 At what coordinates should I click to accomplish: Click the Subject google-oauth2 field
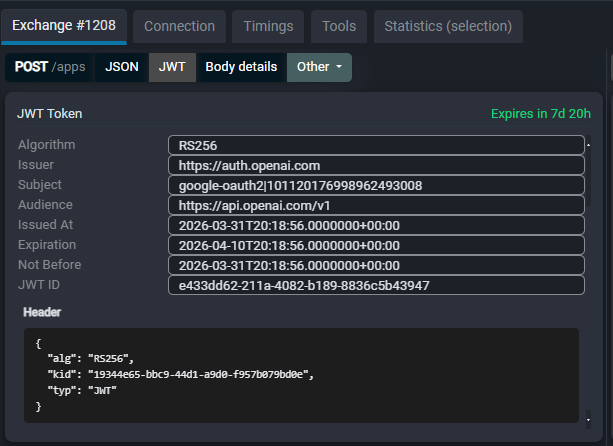tap(376, 185)
